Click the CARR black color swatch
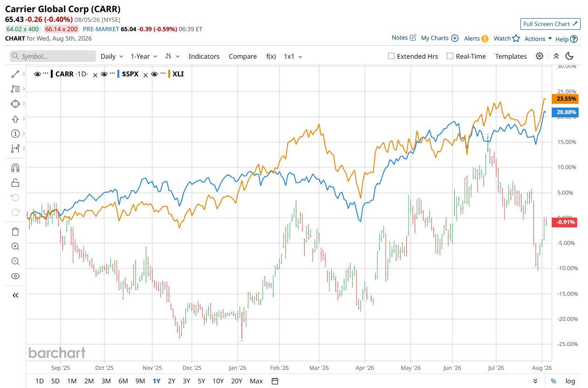The image size is (588, 388). (52, 74)
